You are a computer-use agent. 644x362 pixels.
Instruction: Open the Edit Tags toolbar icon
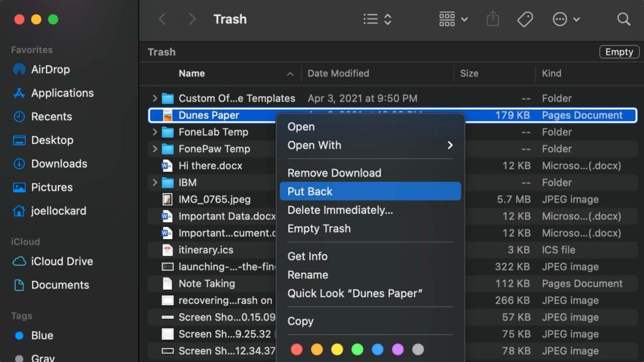525,19
